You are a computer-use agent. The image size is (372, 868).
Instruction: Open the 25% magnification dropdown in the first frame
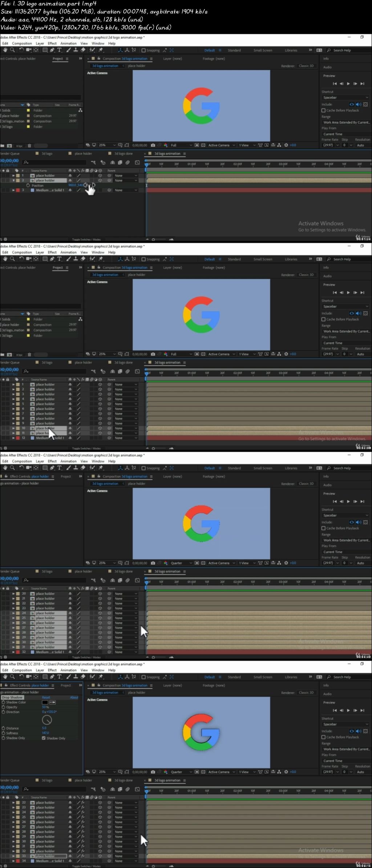tap(107, 145)
